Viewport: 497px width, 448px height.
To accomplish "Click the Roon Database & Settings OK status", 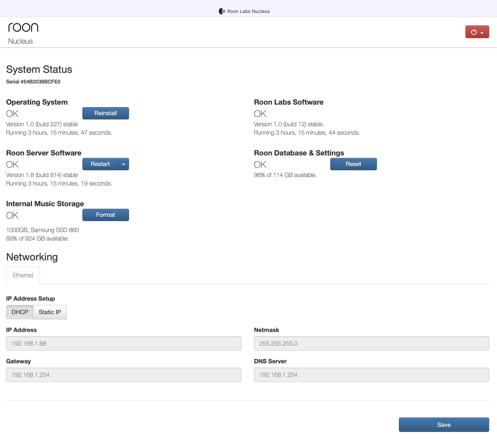I will pyautogui.click(x=260, y=165).
